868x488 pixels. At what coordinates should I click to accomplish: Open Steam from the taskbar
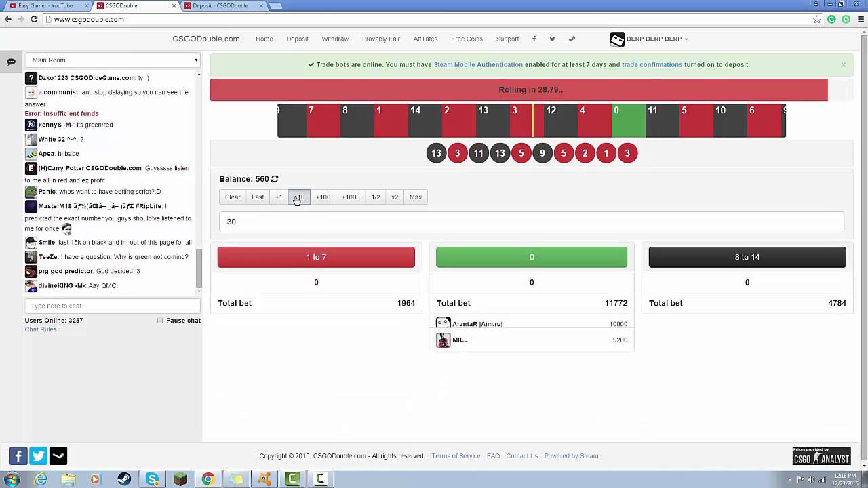(x=124, y=479)
